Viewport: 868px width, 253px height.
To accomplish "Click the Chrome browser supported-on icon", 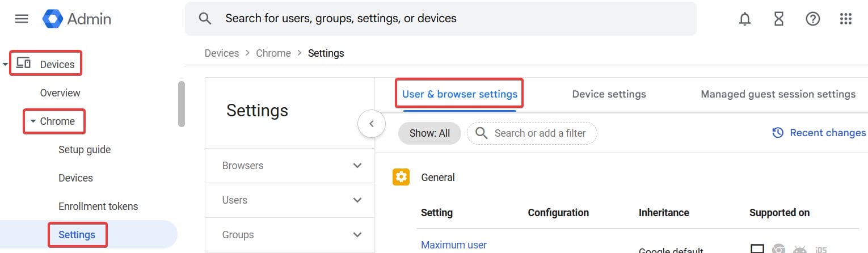I will coord(778,248).
